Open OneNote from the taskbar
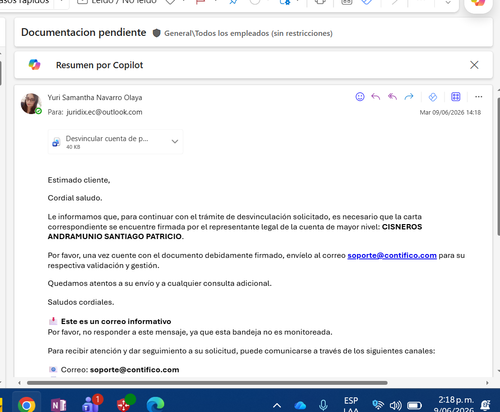The width and height of the screenshot is (500, 412). coord(59,405)
